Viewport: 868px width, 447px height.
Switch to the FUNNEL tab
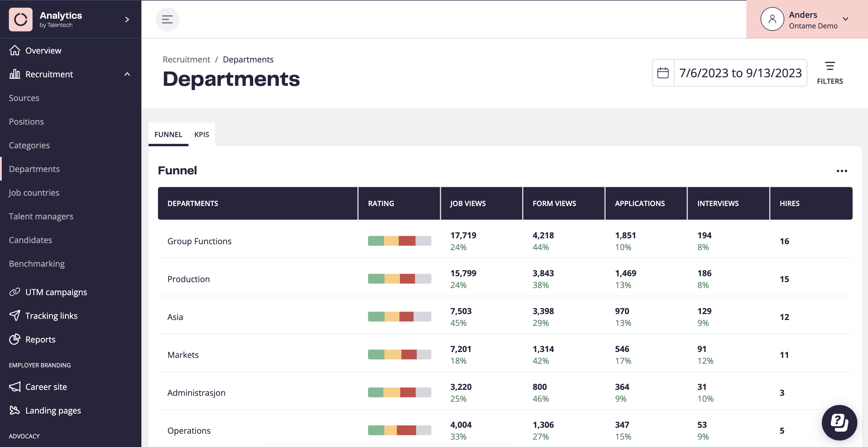coord(168,134)
